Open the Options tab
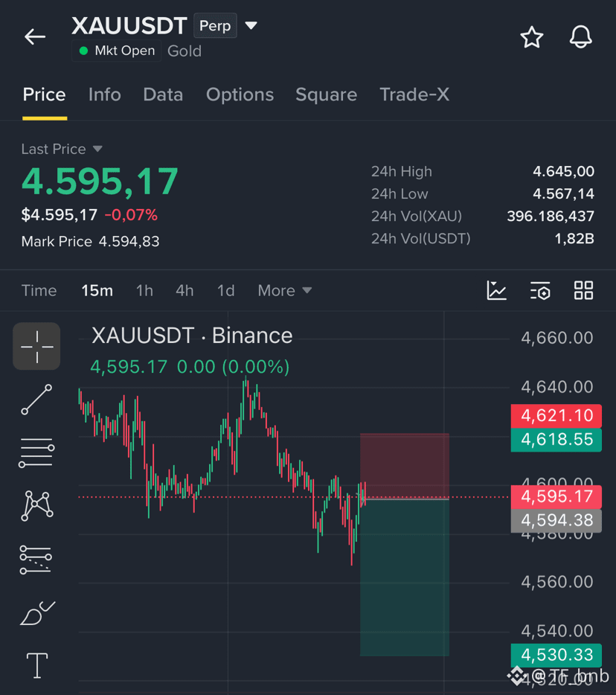Viewport: 616px width, 695px height. click(x=240, y=95)
